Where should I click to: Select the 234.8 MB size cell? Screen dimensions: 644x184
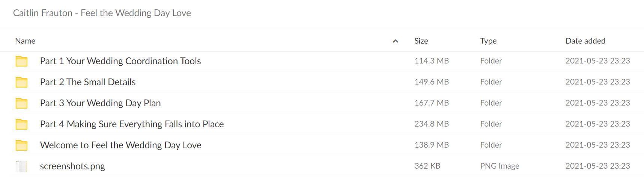tap(432, 124)
